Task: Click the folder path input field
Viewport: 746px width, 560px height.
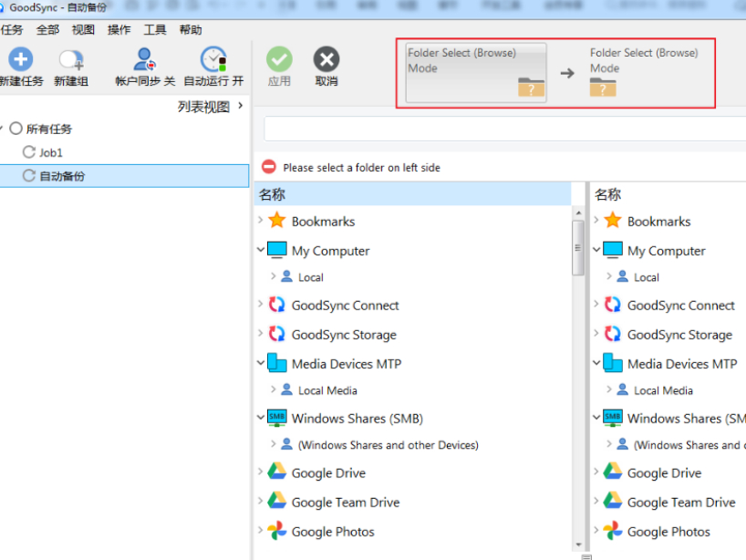Action: pyautogui.click(x=505, y=129)
